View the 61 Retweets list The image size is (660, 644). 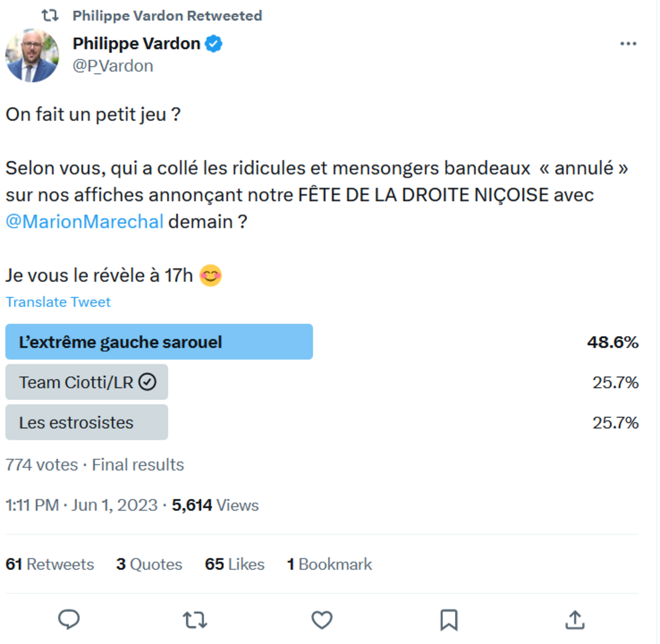point(50,564)
